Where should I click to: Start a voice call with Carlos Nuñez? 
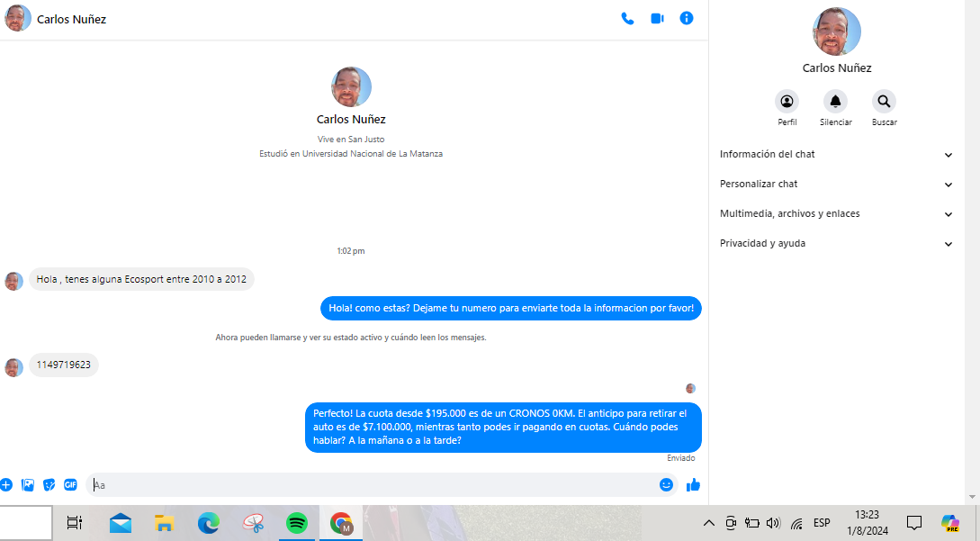tap(627, 18)
